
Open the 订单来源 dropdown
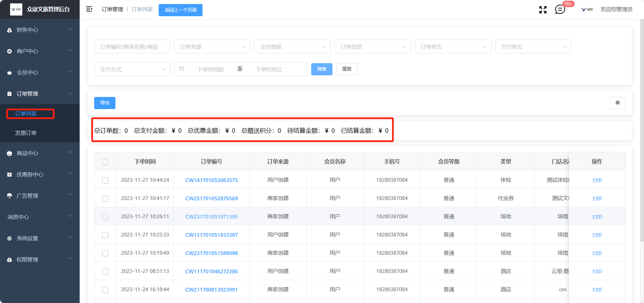[x=212, y=47]
